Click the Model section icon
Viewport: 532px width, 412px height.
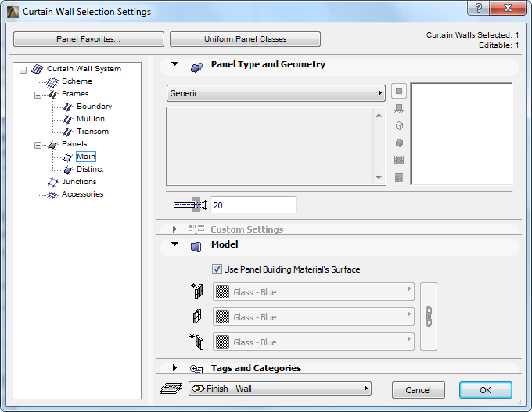pos(196,247)
